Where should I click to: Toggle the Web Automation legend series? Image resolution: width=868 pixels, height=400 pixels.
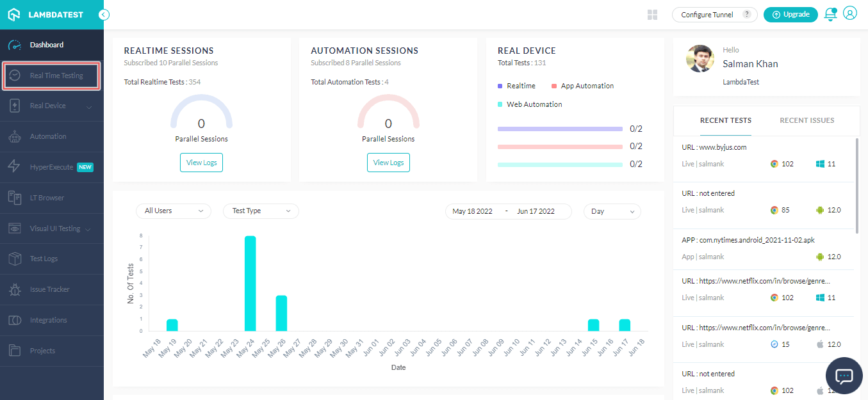point(534,104)
